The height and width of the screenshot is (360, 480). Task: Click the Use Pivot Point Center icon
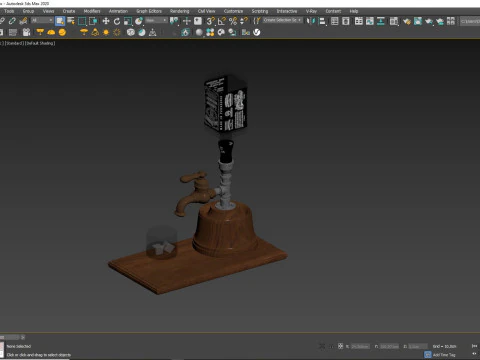coord(174,21)
